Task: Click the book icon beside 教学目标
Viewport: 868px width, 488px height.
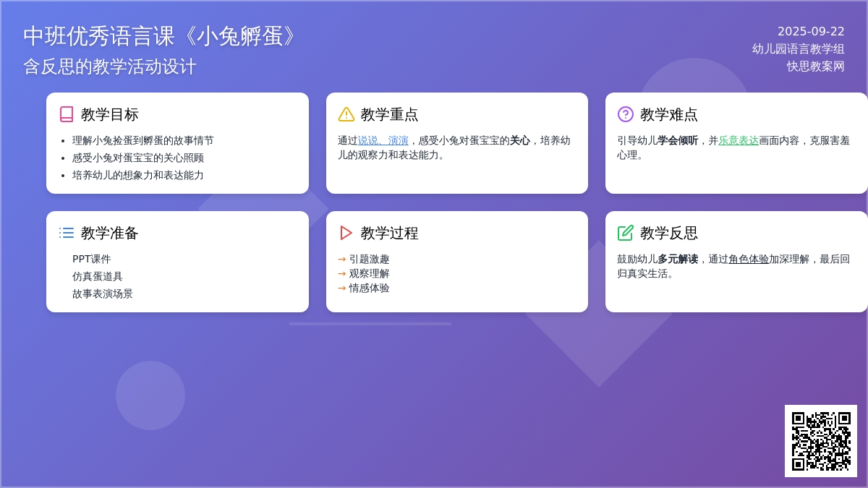Action: click(x=67, y=114)
